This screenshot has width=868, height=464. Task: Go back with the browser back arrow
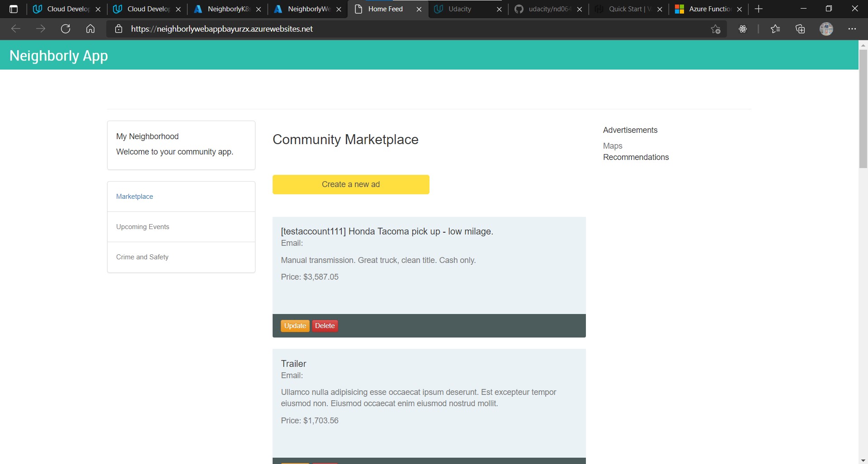(x=16, y=29)
